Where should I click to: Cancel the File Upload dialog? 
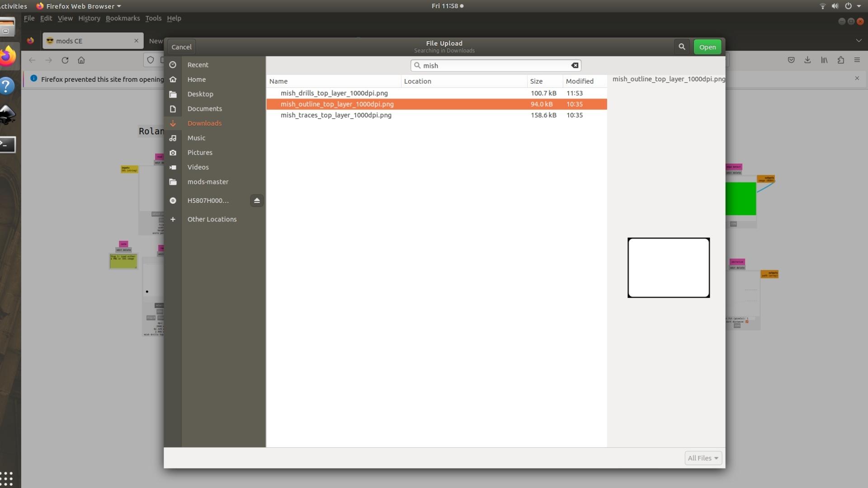pos(181,47)
